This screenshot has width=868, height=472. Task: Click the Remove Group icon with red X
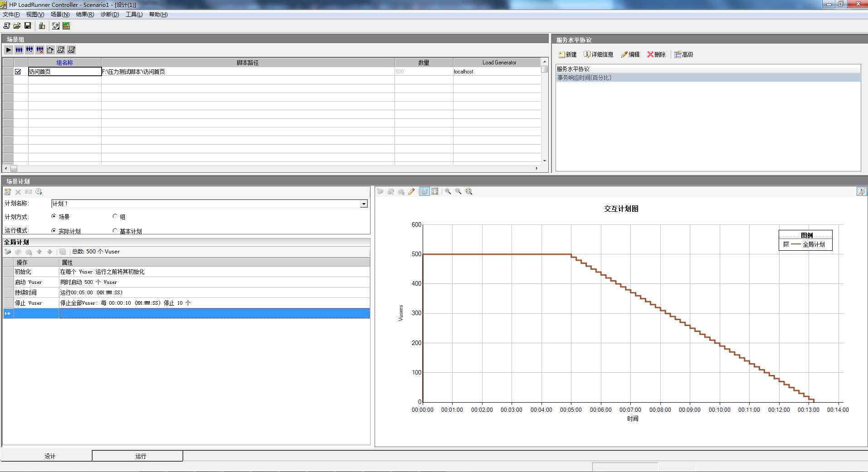point(40,50)
